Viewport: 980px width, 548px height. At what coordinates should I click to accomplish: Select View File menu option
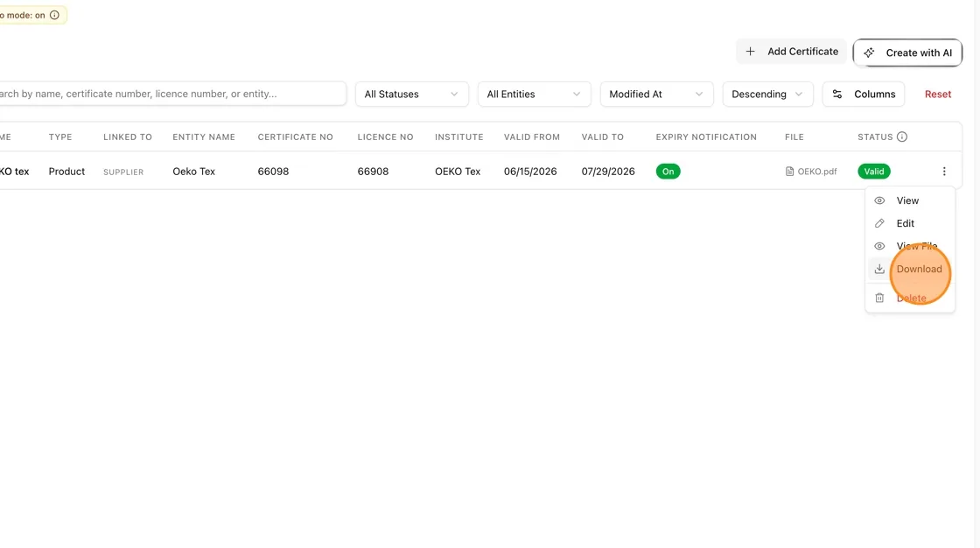click(x=910, y=246)
